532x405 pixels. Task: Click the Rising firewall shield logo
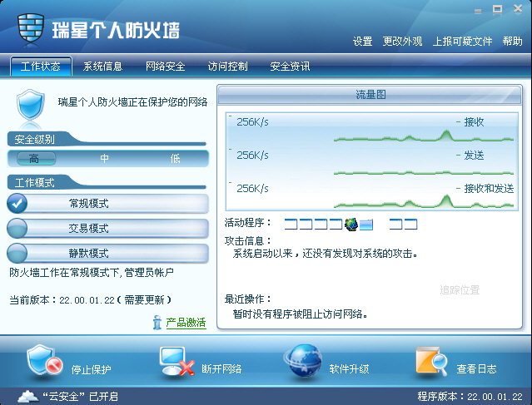click(31, 27)
